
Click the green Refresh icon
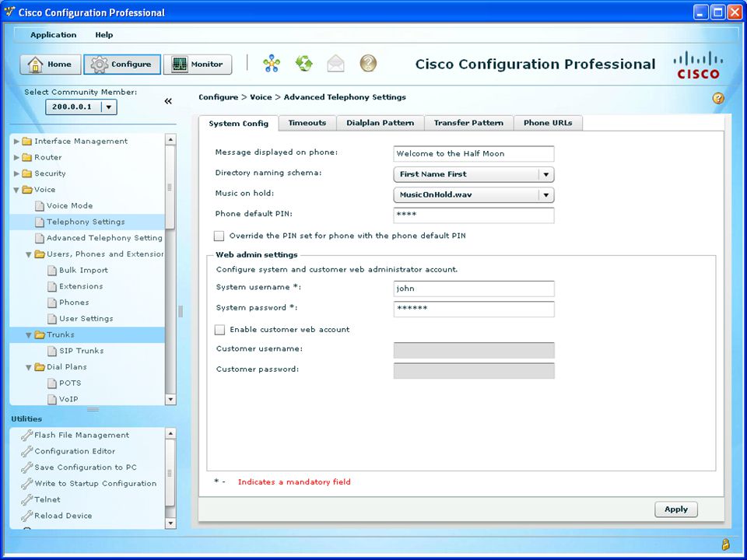tap(304, 63)
